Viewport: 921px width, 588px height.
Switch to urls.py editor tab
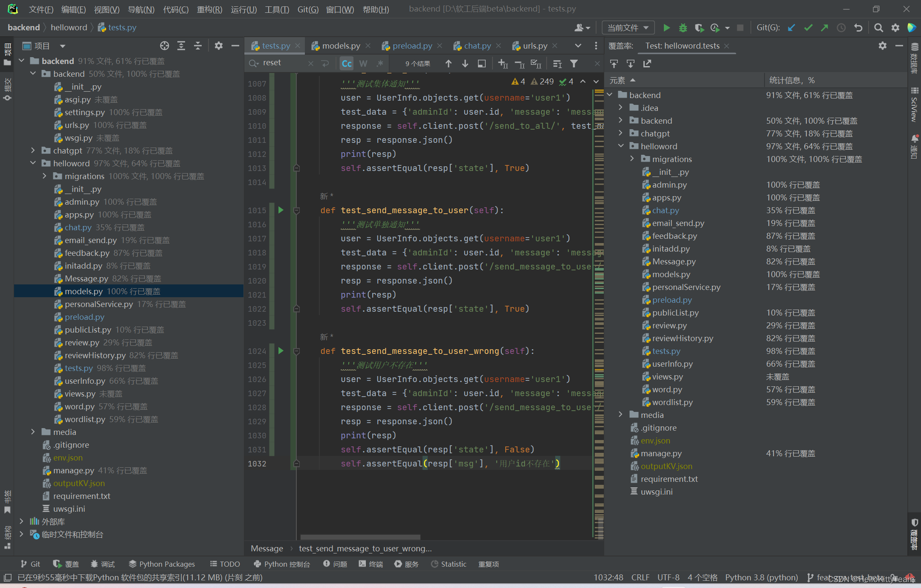pos(535,46)
